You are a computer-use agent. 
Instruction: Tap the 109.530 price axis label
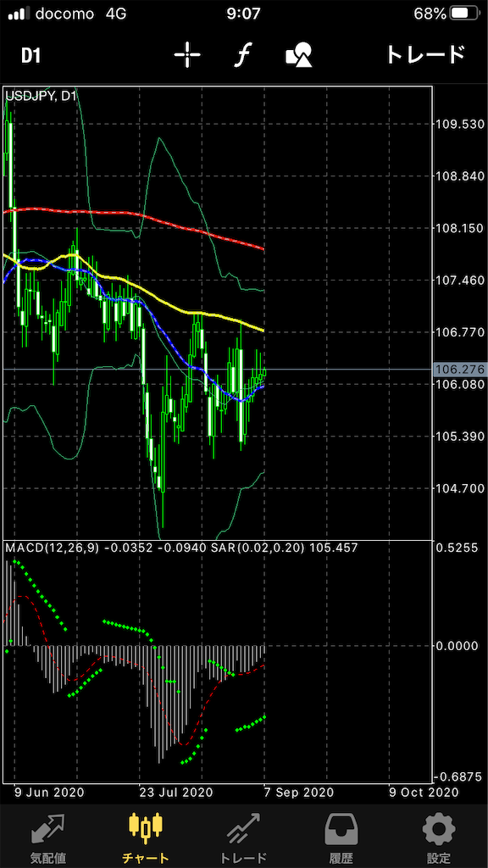(460, 124)
